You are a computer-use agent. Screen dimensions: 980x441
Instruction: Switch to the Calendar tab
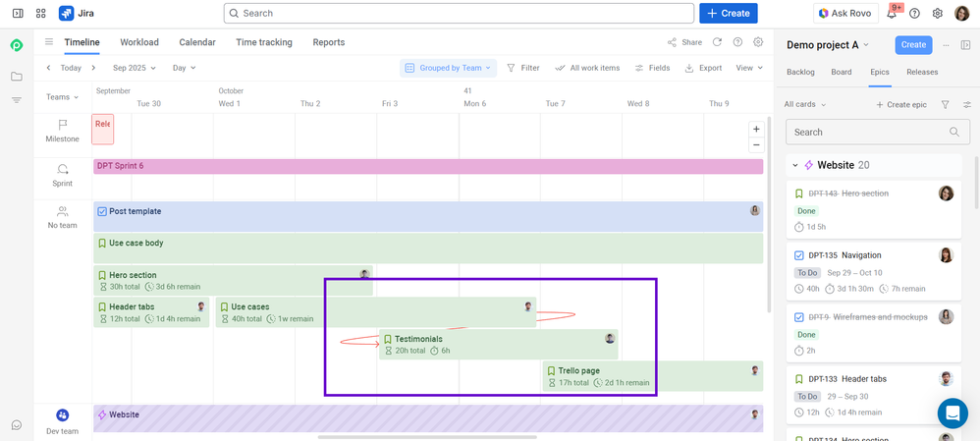coord(197,42)
